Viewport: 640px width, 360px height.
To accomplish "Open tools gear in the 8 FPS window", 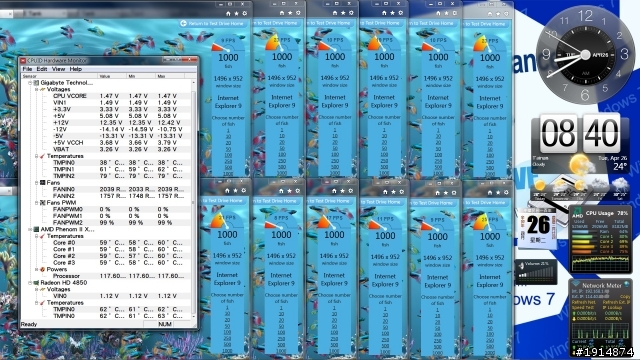I will 298,191.
